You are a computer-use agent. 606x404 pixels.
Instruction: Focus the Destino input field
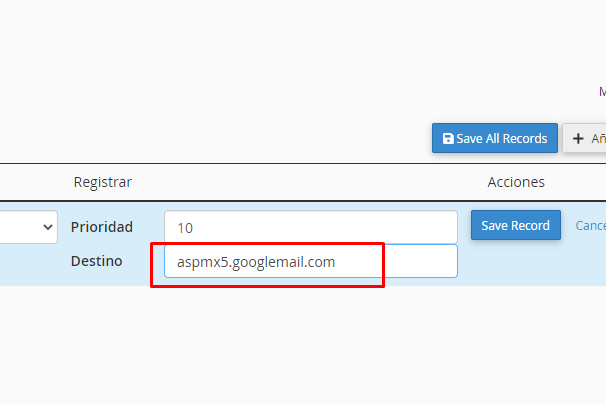pyautogui.click(x=310, y=261)
